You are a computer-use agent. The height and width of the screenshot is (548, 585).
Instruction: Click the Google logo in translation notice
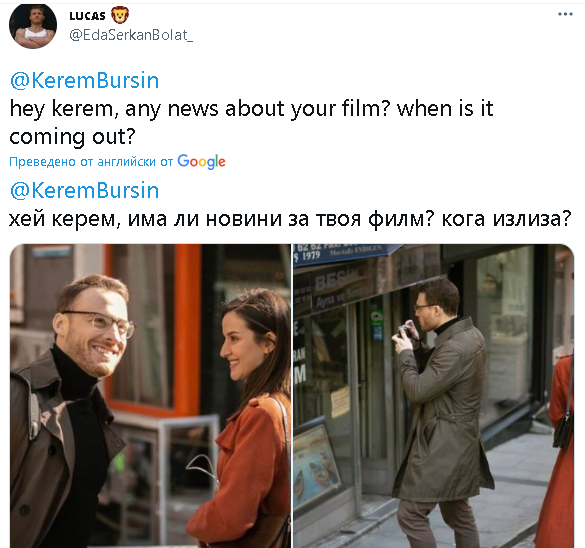coord(201,162)
